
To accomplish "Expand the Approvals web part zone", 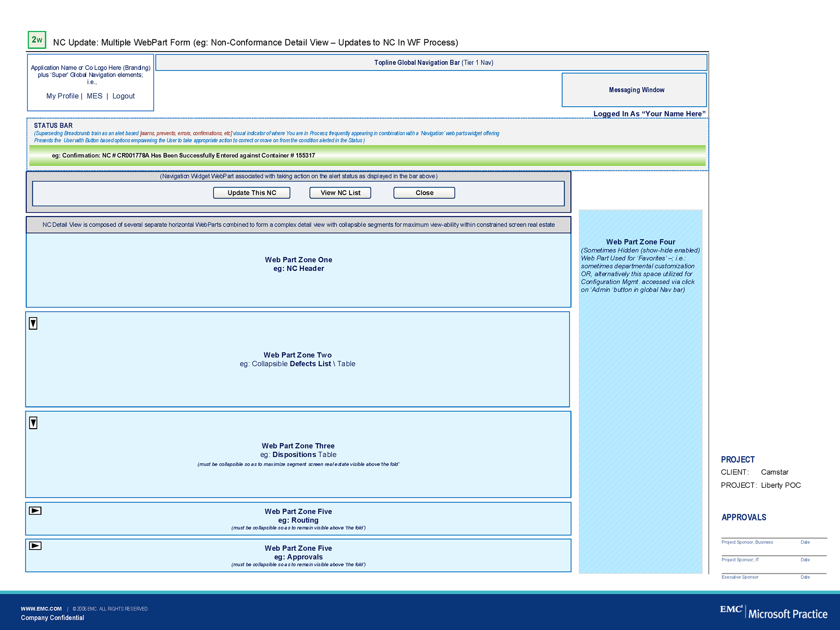I will coord(35,546).
